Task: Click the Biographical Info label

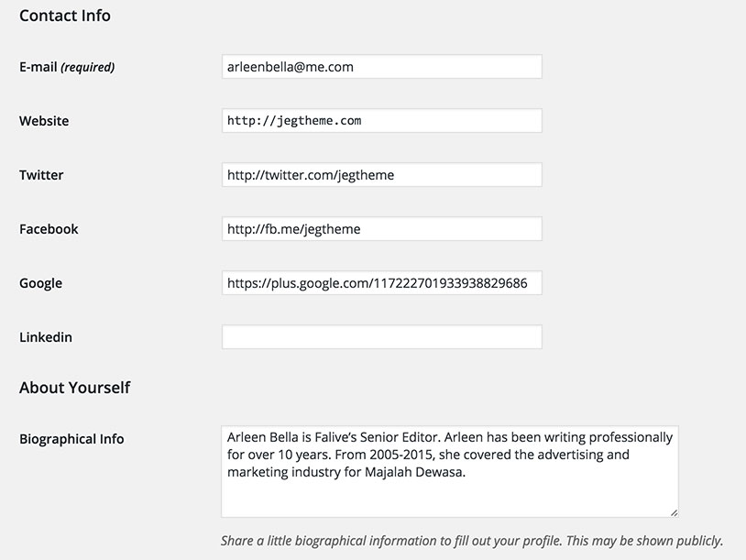Action: pos(71,439)
